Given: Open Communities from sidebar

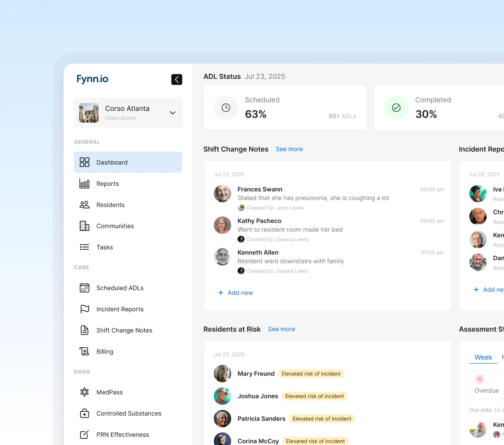Looking at the screenshot, I should pos(128,226).
